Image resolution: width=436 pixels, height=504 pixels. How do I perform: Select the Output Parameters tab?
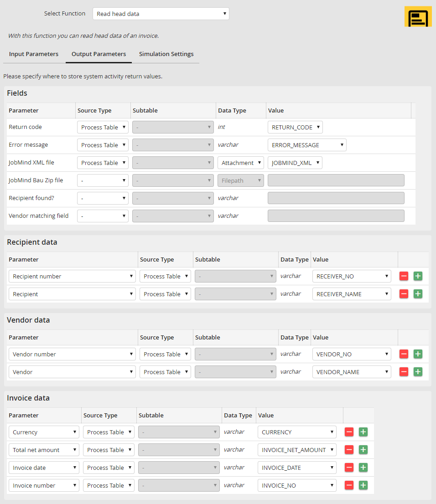click(x=99, y=54)
